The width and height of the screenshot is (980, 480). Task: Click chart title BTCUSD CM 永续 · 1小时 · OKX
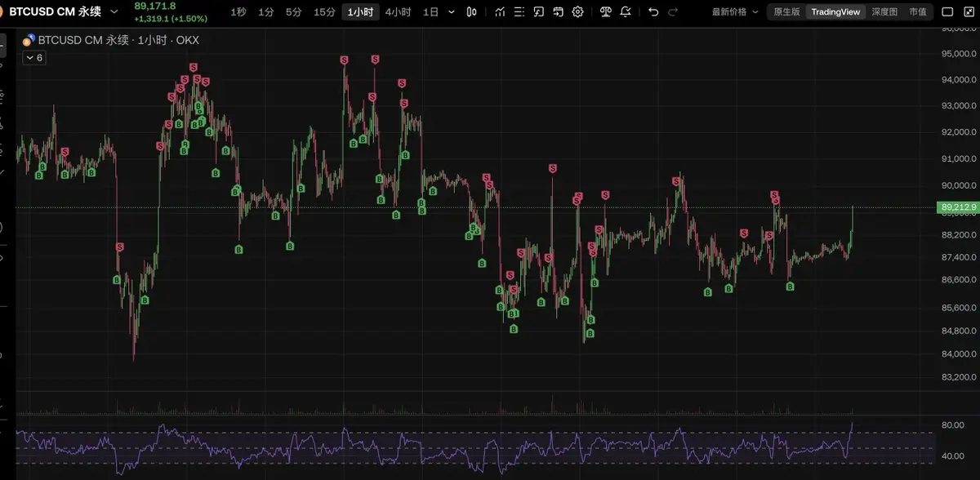coord(118,40)
